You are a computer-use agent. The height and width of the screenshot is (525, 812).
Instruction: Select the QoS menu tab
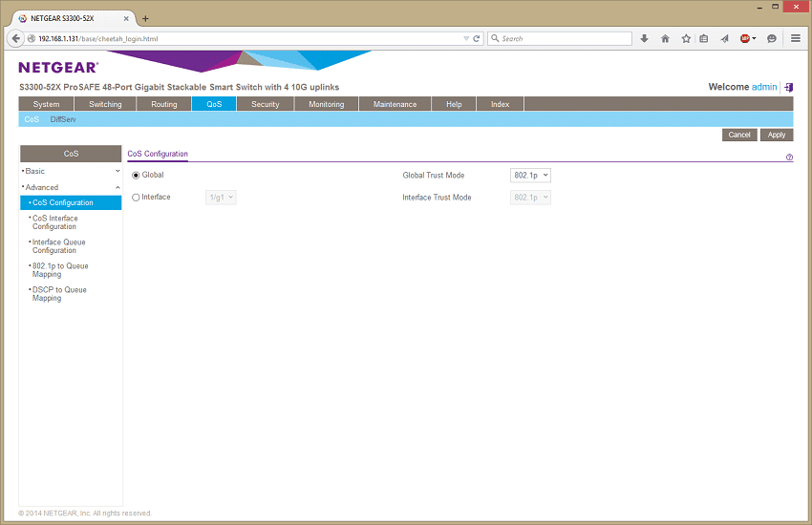click(x=214, y=104)
